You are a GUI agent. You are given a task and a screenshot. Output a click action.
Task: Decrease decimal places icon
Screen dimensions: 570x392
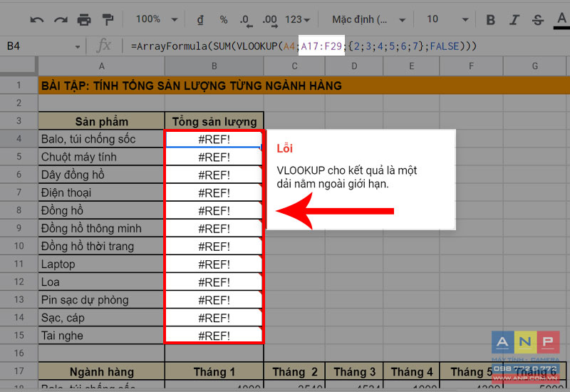point(246,21)
